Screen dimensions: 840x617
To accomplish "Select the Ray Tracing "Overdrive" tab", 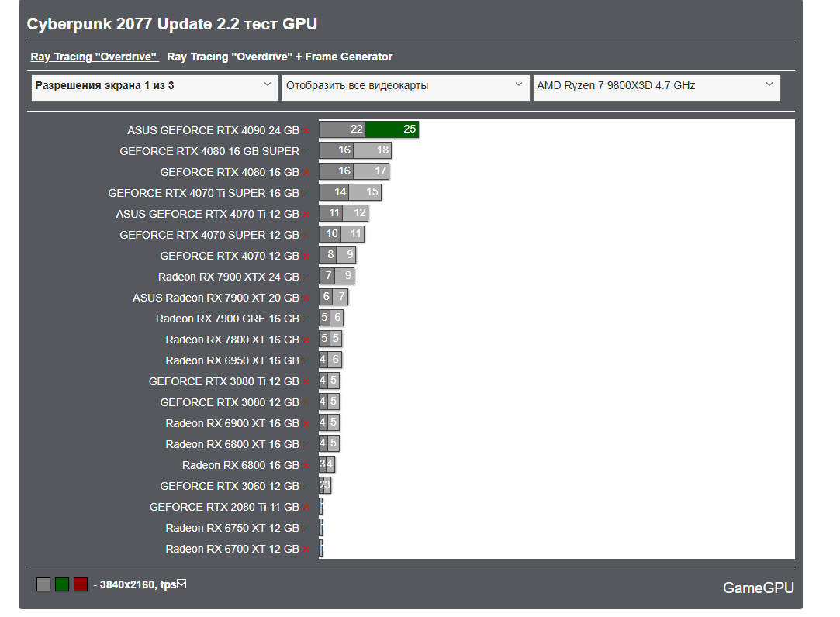I will click(x=94, y=57).
